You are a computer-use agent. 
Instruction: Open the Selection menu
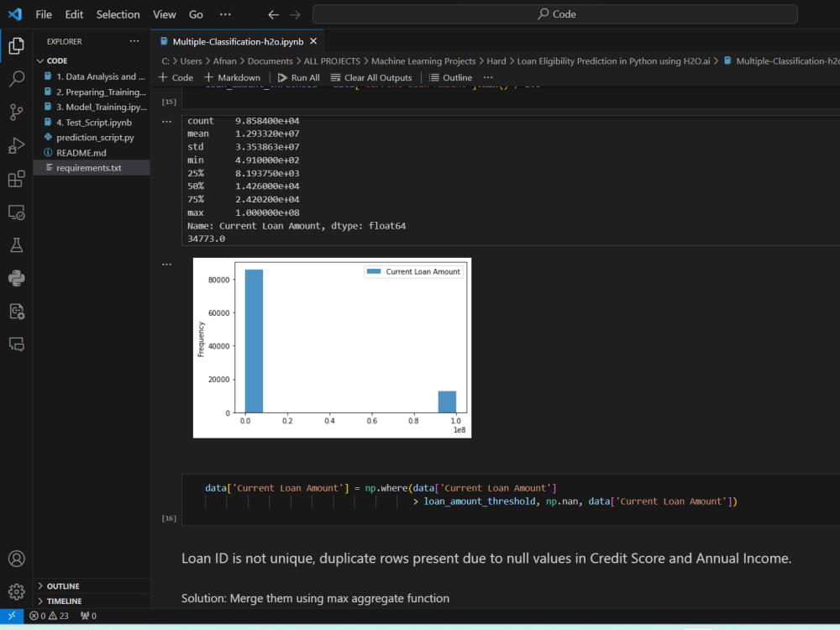pyautogui.click(x=118, y=13)
